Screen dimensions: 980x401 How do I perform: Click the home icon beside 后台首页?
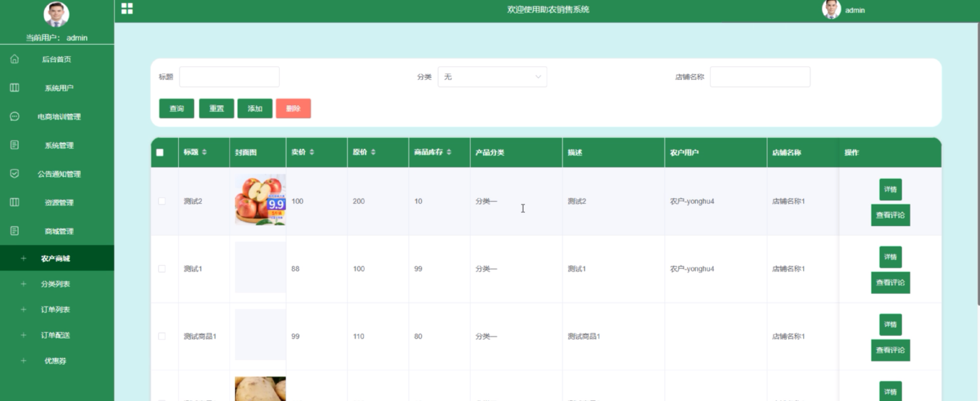[14, 59]
